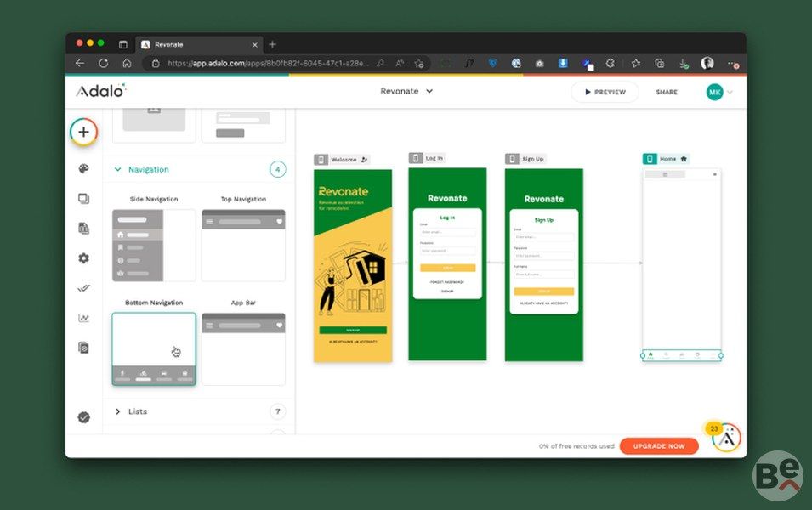
Task: Select the Sign Up screen label
Action: [x=525, y=159]
